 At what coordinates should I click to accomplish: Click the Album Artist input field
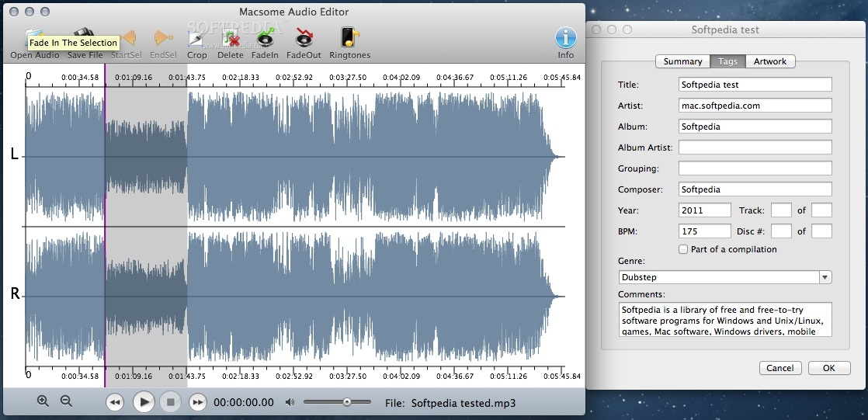point(755,148)
